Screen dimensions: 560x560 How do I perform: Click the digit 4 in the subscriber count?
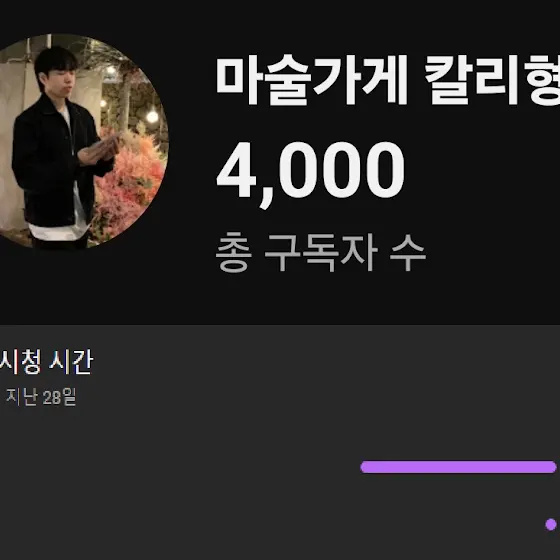point(236,170)
